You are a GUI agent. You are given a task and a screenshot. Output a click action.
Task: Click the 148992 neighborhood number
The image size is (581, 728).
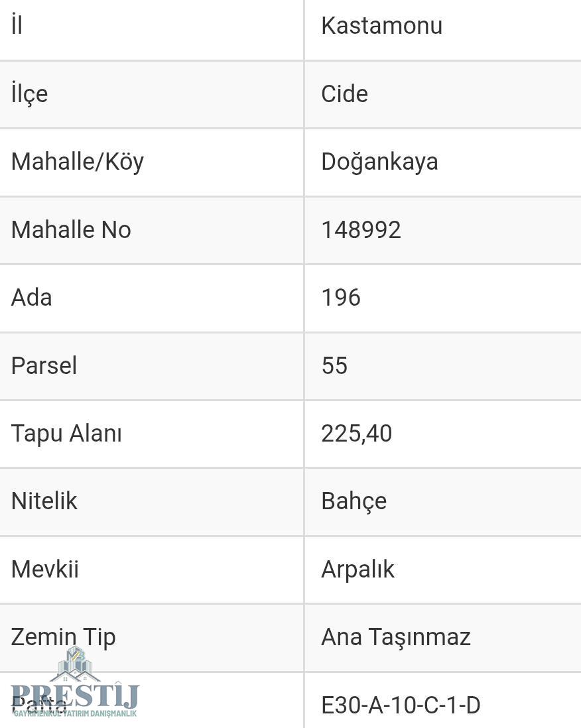pyautogui.click(x=361, y=230)
